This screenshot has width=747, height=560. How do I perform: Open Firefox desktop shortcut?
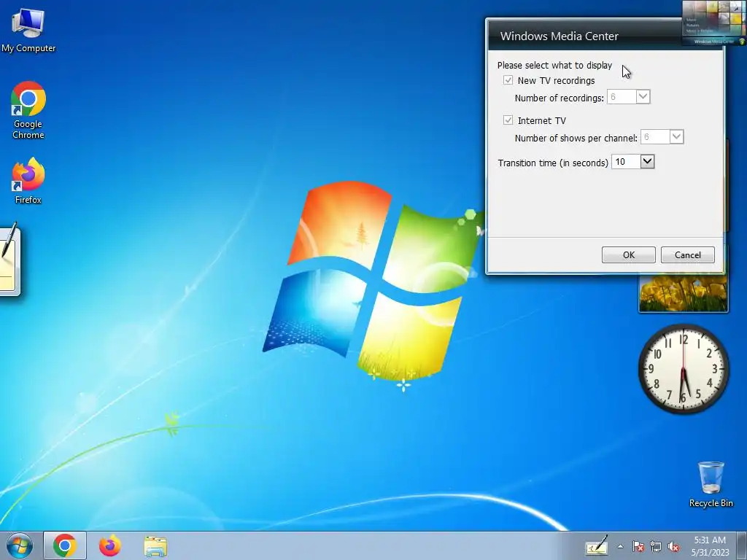[28, 181]
